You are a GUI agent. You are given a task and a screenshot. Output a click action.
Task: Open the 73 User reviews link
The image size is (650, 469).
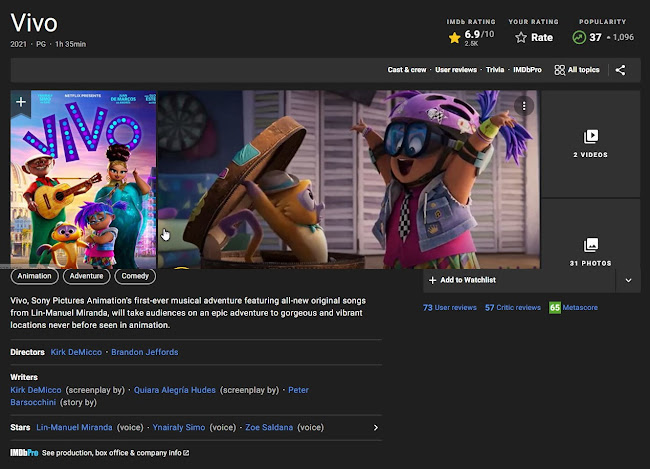point(450,308)
